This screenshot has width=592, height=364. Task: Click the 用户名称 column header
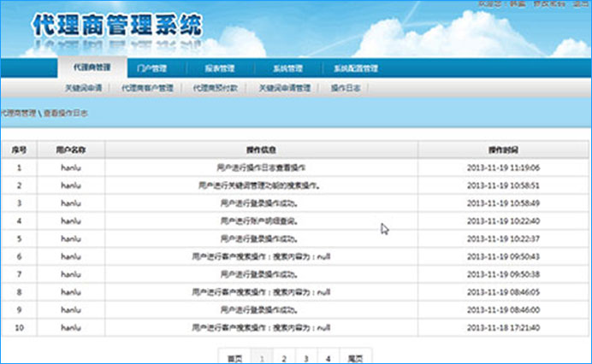pyautogui.click(x=71, y=150)
